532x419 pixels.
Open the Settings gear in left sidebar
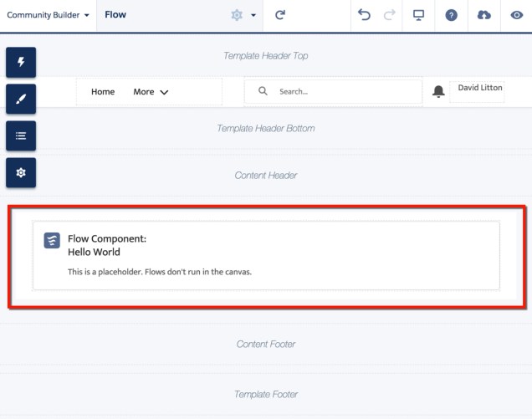point(21,172)
